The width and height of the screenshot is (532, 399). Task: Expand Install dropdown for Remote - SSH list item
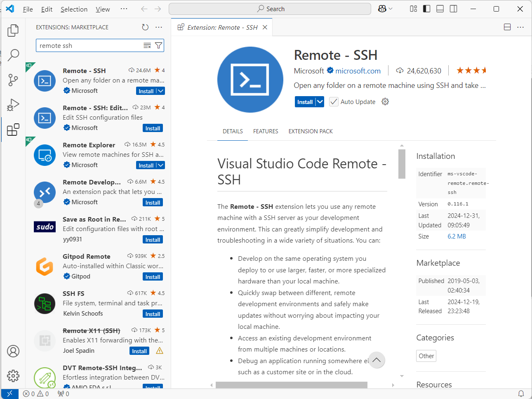click(161, 91)
